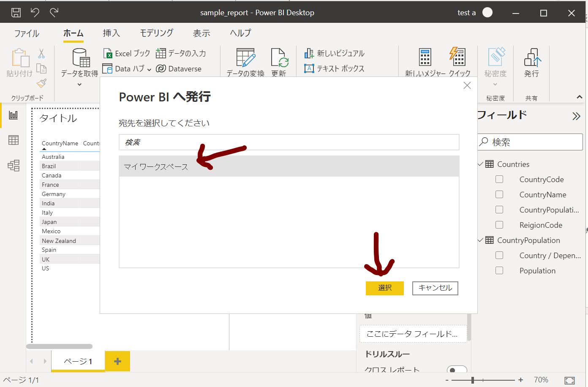Click the Refresh (更新) icon
This screenshot has width=588, height=387.
pos(279,58)
